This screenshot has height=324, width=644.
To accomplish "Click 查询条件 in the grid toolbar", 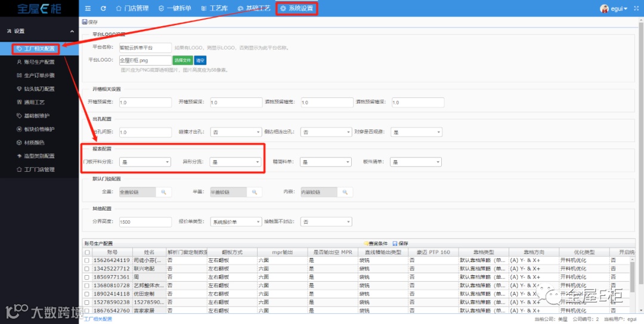I will click(x=376, y=243).
